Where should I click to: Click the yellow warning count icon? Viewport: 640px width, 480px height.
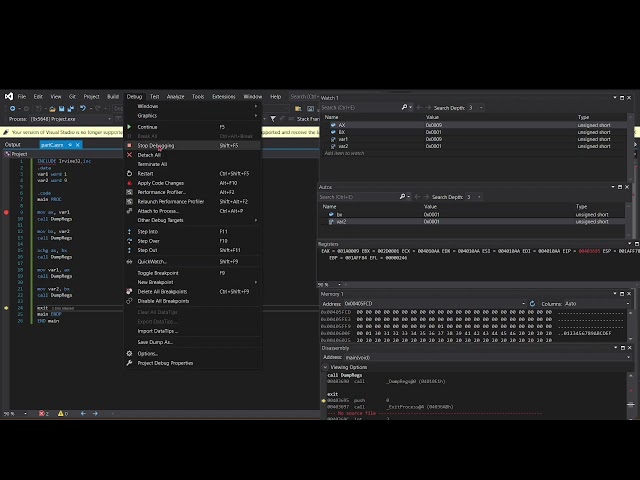pos(60,413)
